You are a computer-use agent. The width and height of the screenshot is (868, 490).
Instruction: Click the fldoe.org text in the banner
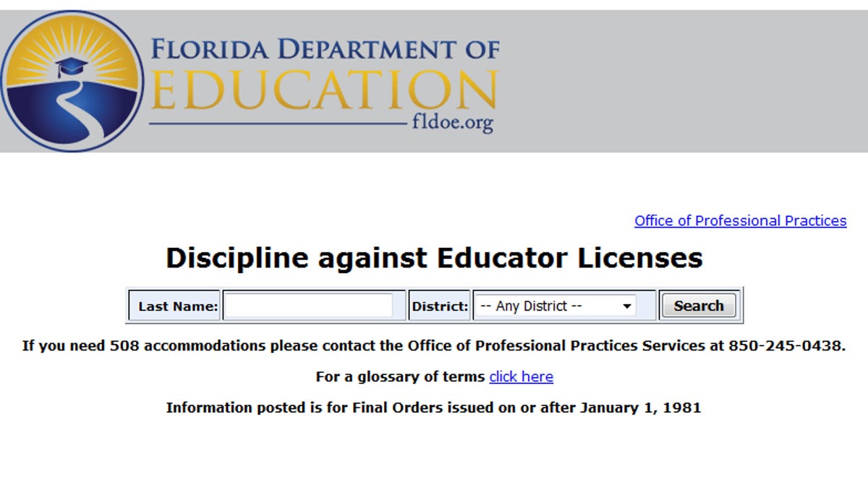coord(452,123)
